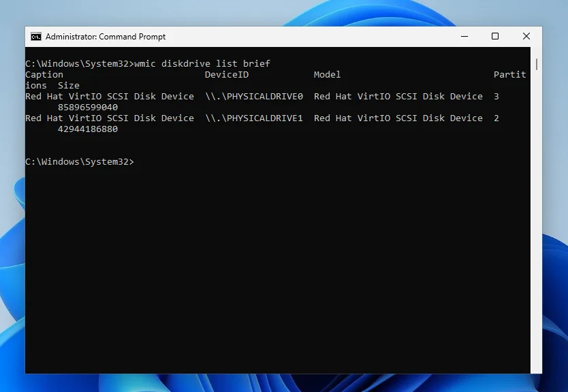Click the empty 'C:\Windows\System32>' prompt line
The image size is (568, 392).
[80, 162]
